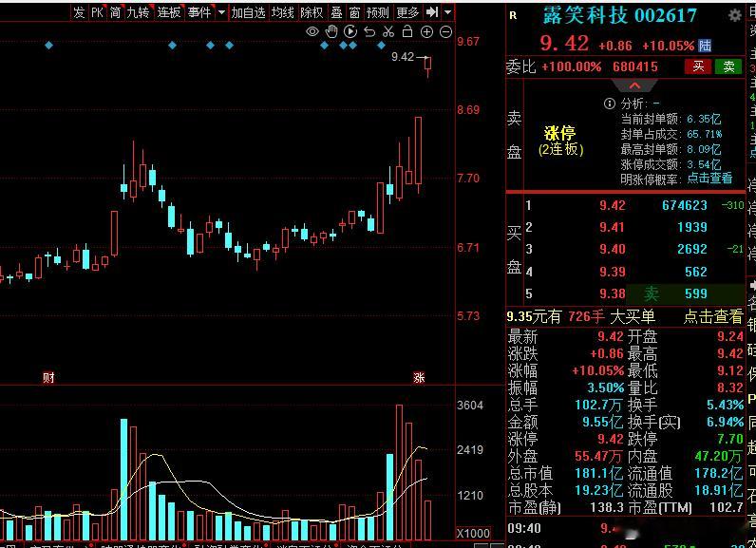This screenshot has width=756, height=548.
Task: Click the 窗 window button
Action: tap(354, 12)
